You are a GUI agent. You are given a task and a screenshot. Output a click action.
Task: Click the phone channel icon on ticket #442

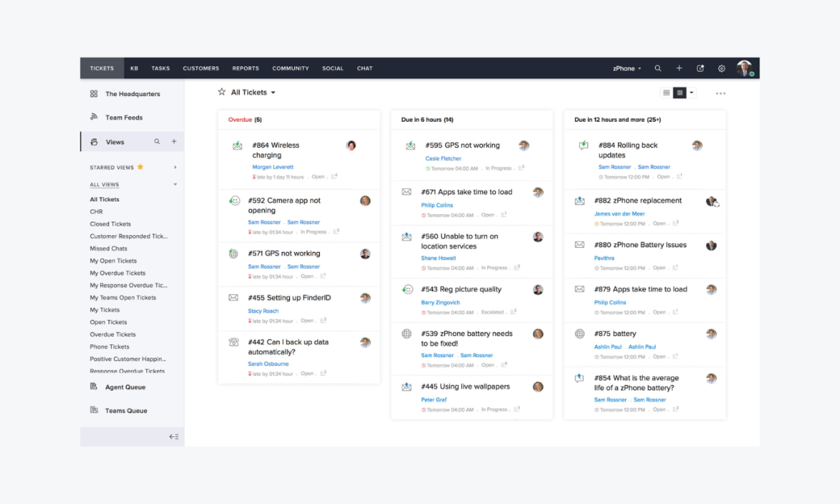(x=233, y=342)
